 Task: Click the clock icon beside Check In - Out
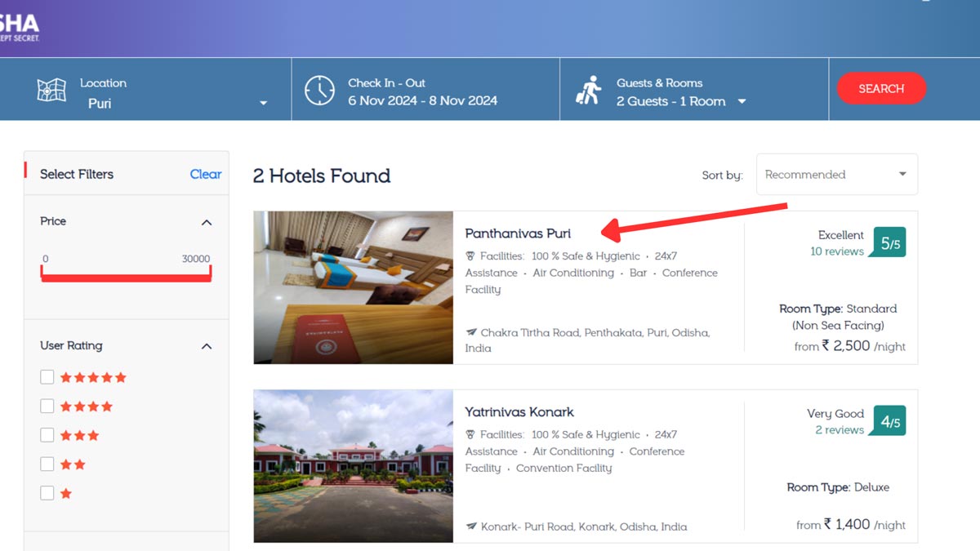(x=320, y=89)
